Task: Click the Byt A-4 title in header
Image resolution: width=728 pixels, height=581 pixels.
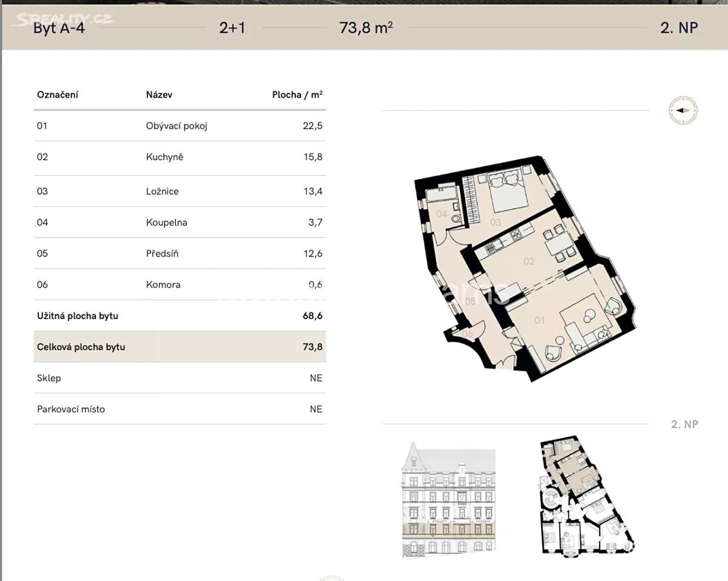Action: click(x=59, y=28)
